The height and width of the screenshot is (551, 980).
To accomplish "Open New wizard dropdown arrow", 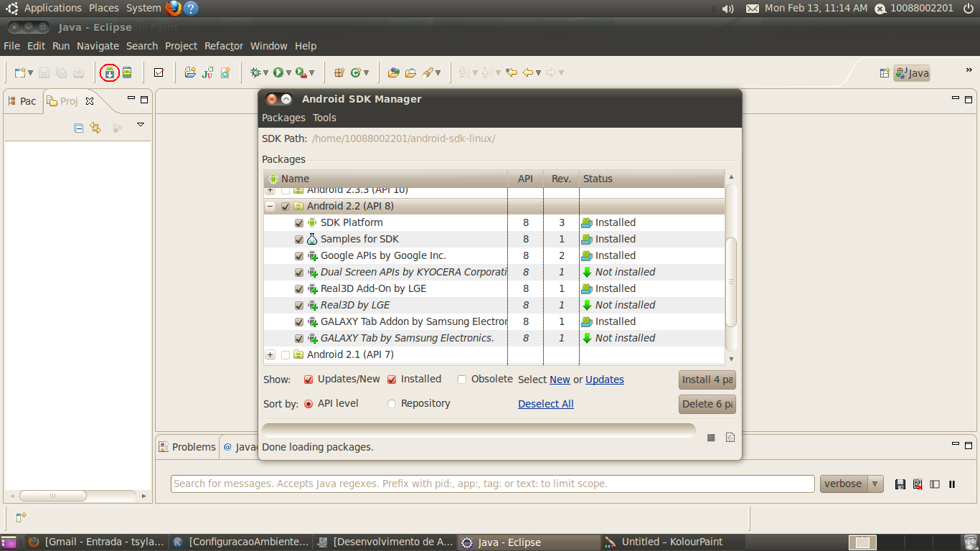I will tap(31, 73).
